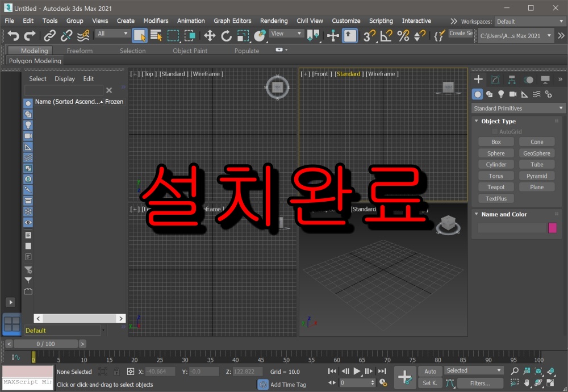Click the Pan View hand icon
The height and width of the screenshot is (392, 568).
click(527, 383)
